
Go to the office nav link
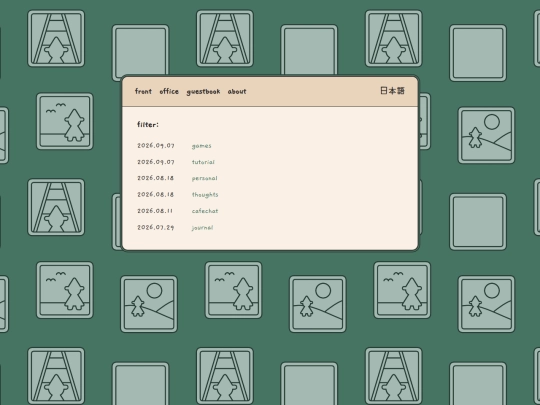coord(169,91)
